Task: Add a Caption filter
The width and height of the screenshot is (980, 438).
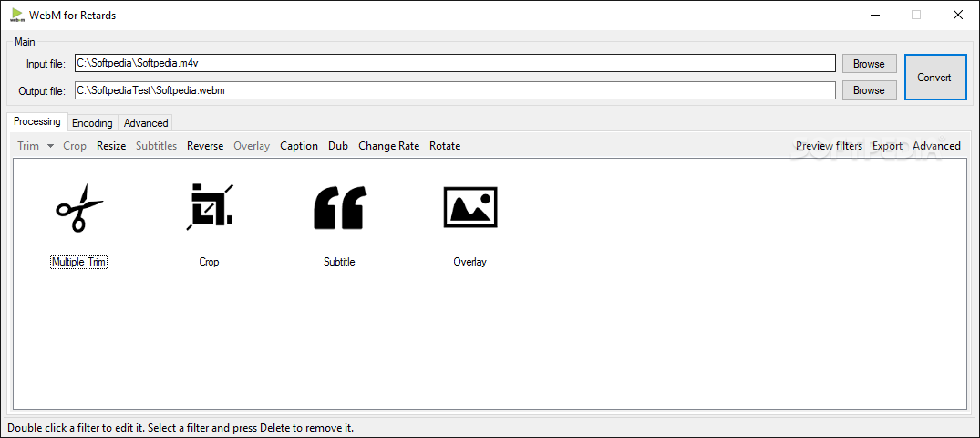Action: tap(299, 146)
